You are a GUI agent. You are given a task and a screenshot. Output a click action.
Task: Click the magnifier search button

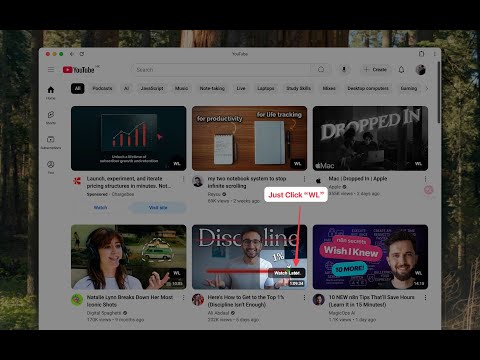[321, 69]
